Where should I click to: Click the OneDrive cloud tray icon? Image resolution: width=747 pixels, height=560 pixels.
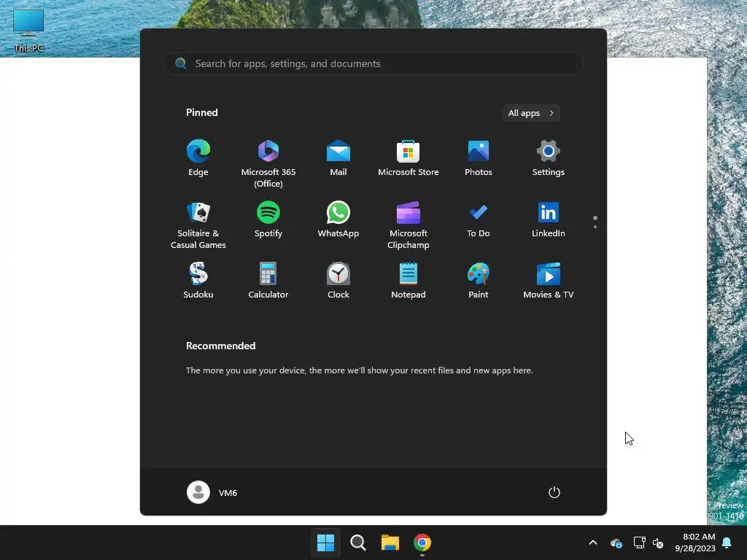[x=616, y=542]
